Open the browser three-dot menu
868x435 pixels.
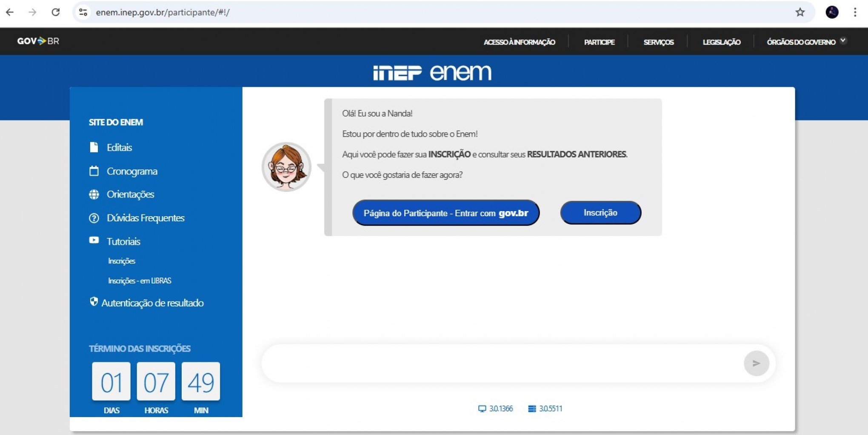click(x=855, y=12)
